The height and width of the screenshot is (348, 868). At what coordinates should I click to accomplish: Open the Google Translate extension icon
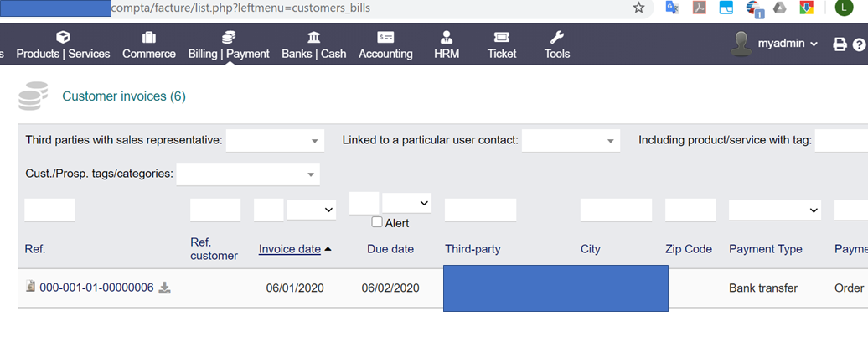672,8
